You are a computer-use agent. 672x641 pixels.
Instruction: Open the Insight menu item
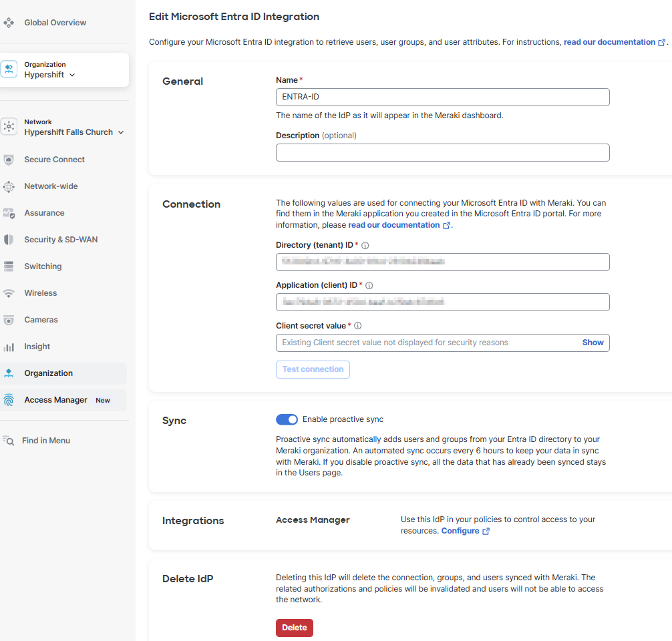pyautogui.click(x=37, y=347)
